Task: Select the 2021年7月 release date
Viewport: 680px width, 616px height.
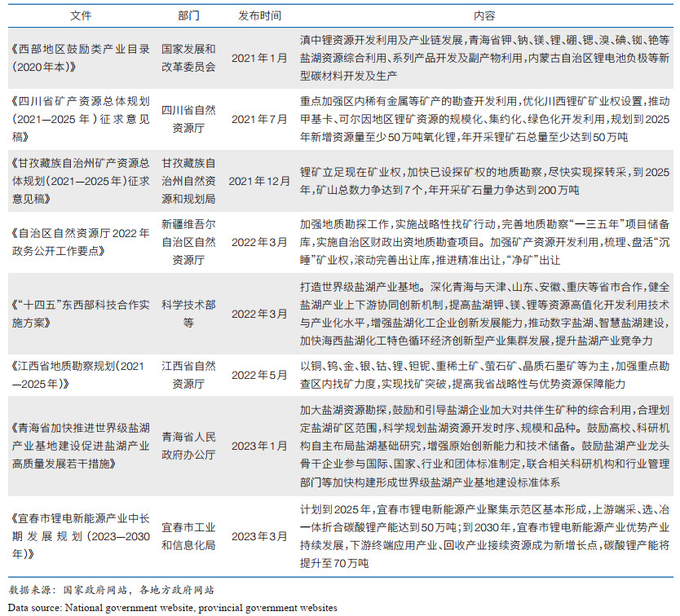Action: [x=259, y=118]
